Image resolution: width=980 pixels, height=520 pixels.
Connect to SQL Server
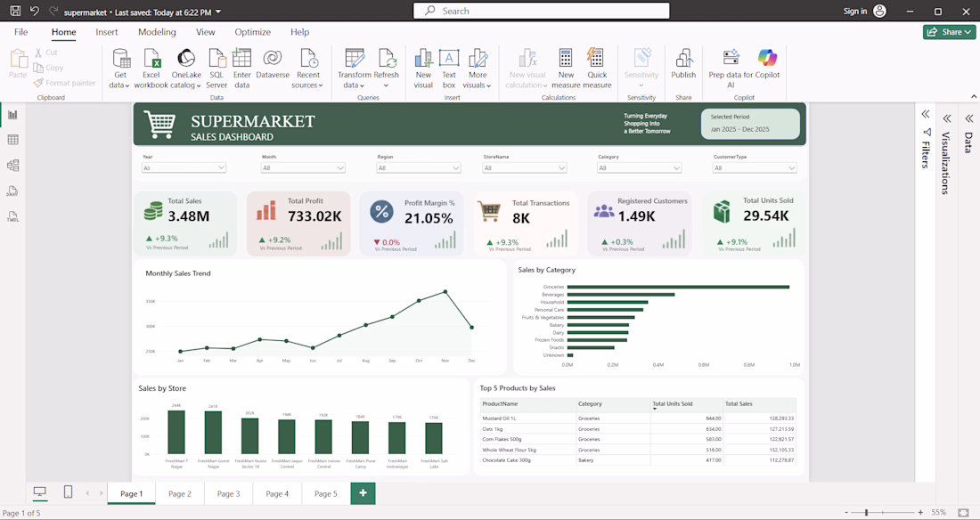[216, 69]
